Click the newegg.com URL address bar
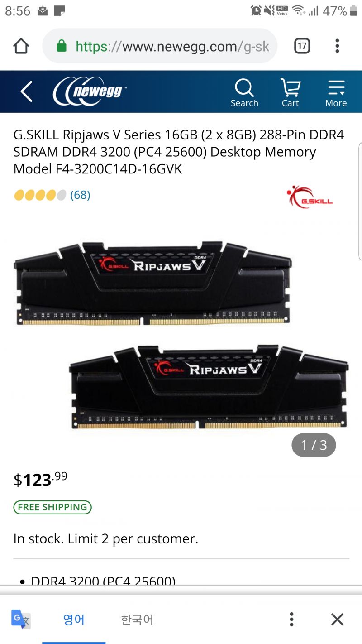 click(x=160, y=46)
